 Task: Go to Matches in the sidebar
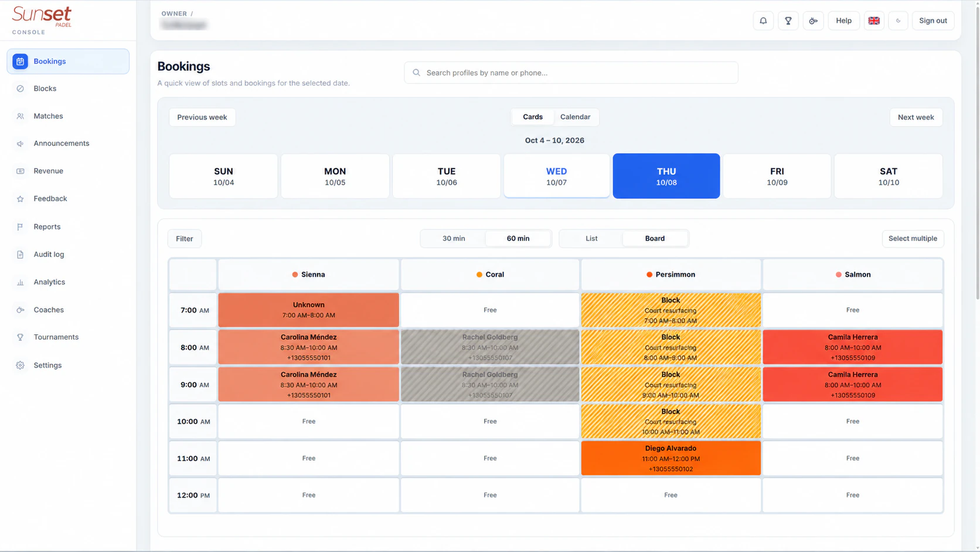point(68,116)
